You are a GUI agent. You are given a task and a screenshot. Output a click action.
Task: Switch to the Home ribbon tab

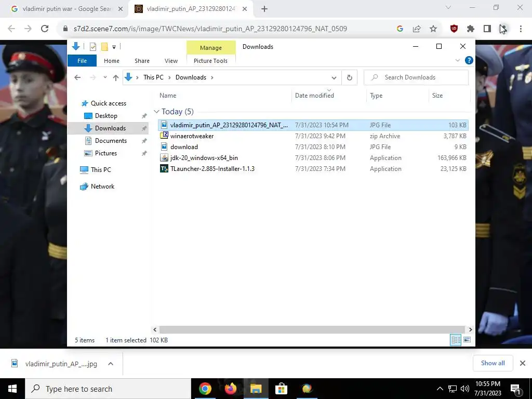pyautogui.click(x=112, y=61)
